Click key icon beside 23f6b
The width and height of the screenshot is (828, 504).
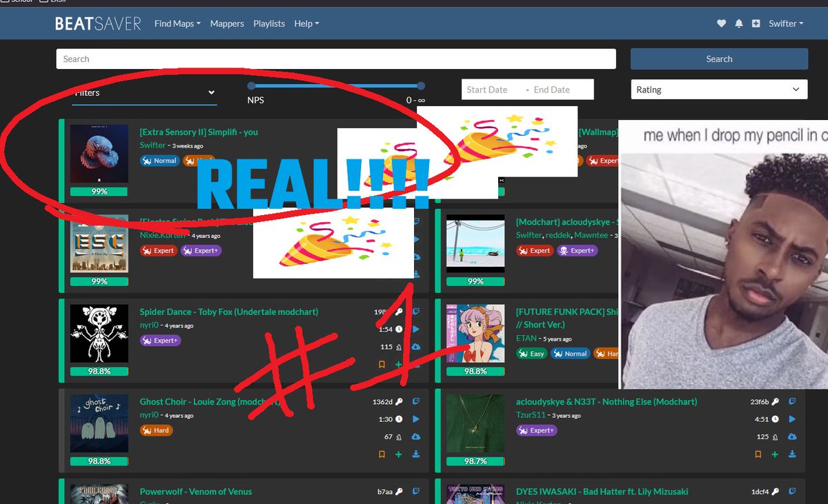(775, 401)
